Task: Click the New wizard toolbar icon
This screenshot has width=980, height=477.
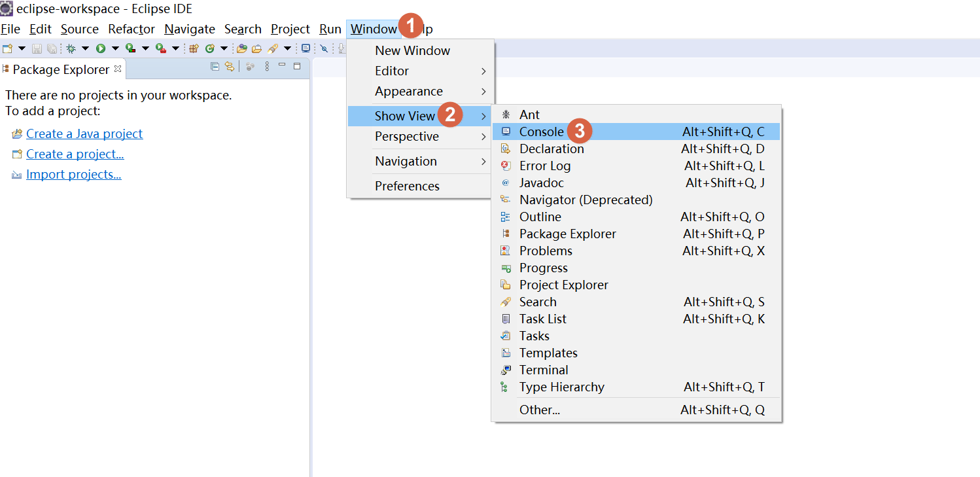Action: click(x=8, y=48)
